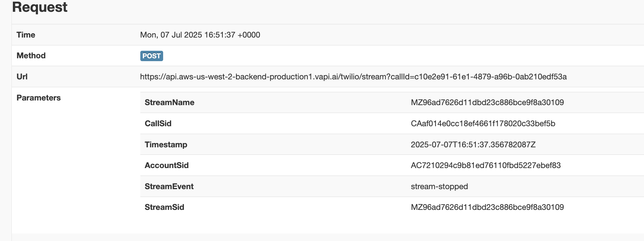Image resolution: width=644 pixels, height=241 pixels.
Task: Click the Timestamp parameter label
Action: pos(166,144)
